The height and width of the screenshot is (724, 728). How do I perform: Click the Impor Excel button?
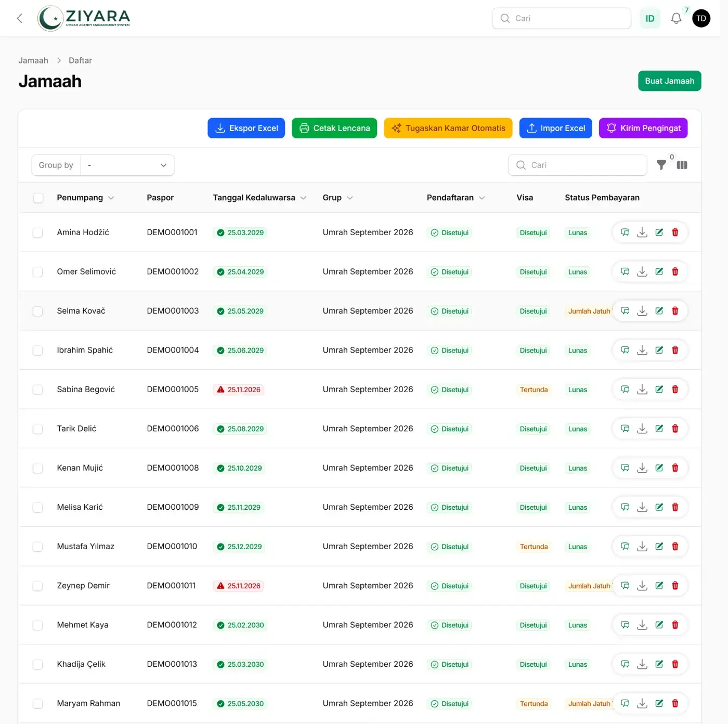tap(556, 128)
